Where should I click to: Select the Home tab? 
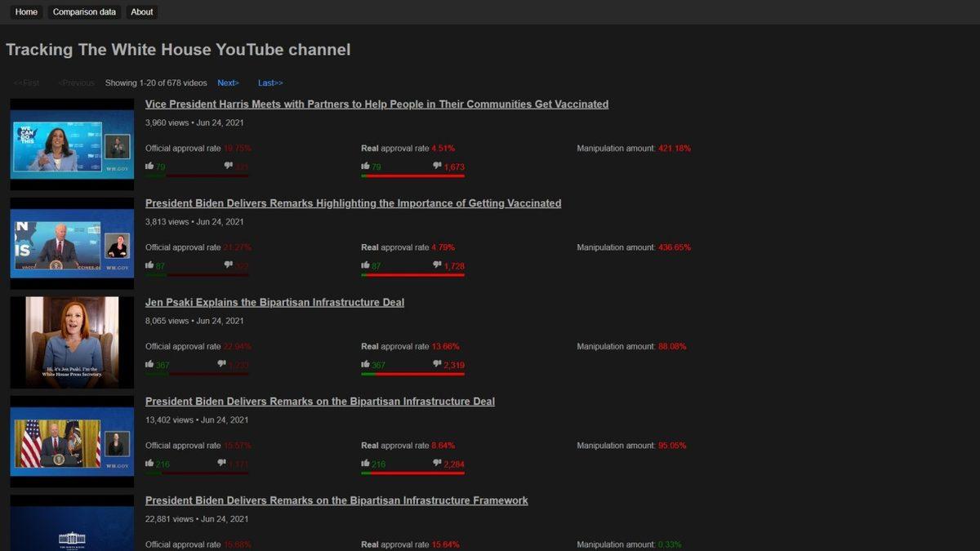(x=25, y=11)
